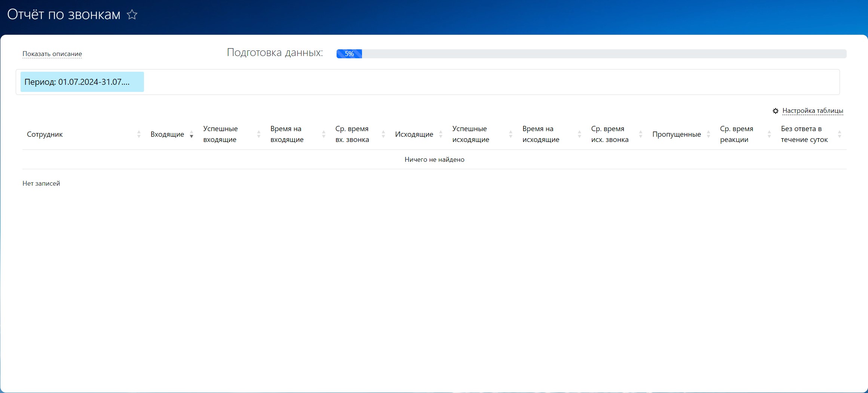The width and height of the screenshot is (868, 393).
Task: Show the report description via Показать описание
Action: 52,54
